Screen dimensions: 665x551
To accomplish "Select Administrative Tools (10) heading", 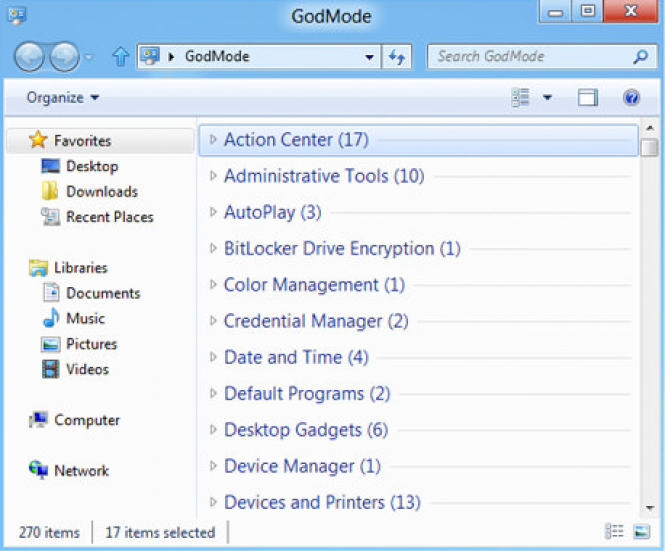I will tap(324, 176).
